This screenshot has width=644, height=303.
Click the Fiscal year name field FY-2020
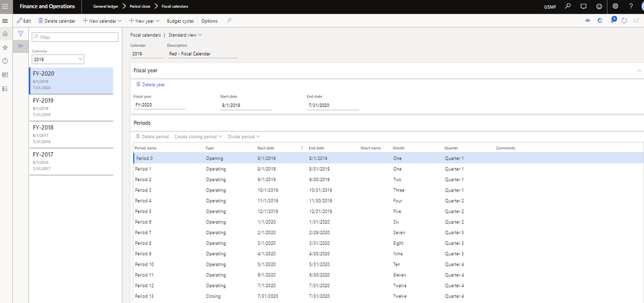click(159, 105)
